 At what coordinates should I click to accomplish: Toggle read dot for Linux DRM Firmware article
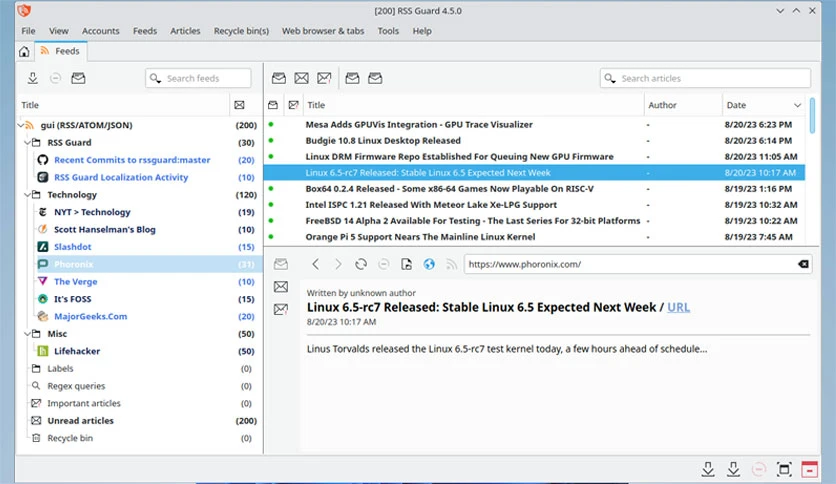point(271,156)
